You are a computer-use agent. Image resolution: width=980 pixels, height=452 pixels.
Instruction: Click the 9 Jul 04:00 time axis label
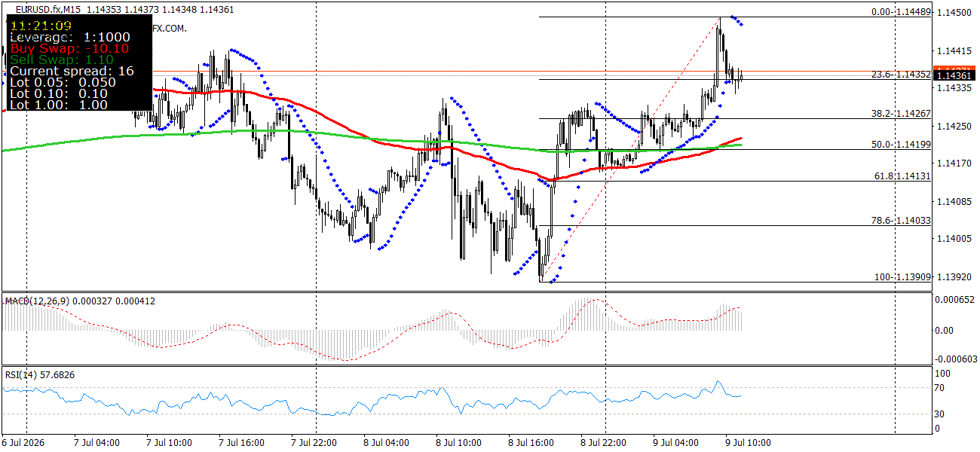coord(677,443)
